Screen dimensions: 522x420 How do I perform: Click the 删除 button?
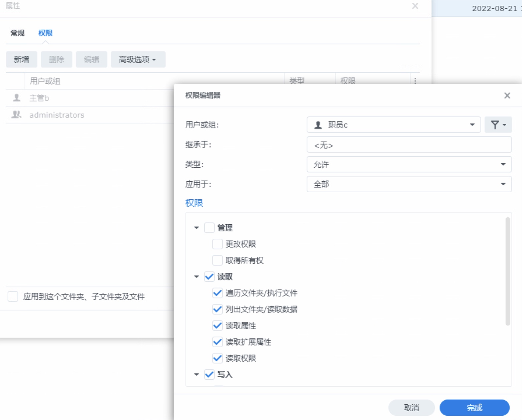coord(56,59)
